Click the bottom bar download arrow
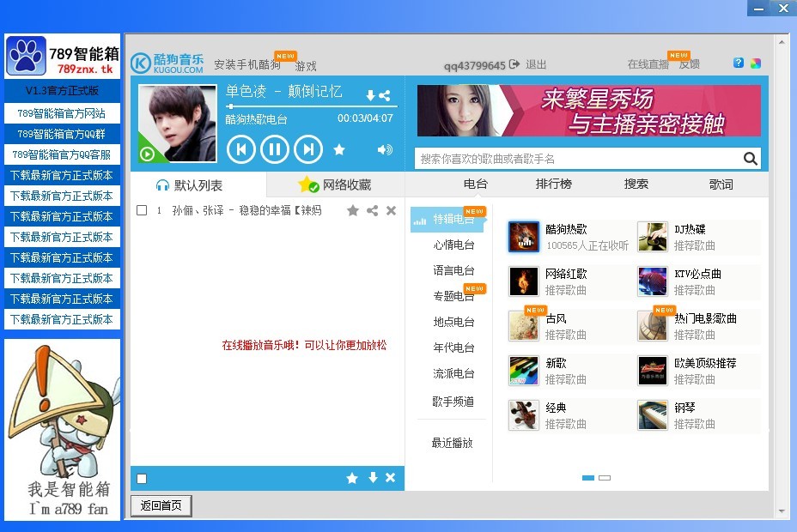Screen dimensions: 797x532 (373, 477)
